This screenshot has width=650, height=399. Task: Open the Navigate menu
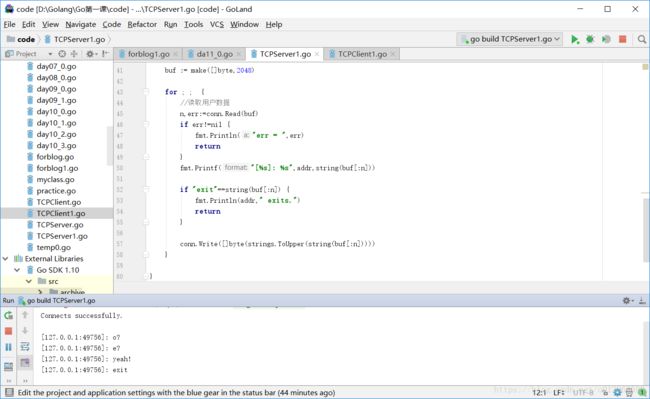pos(80,24)
